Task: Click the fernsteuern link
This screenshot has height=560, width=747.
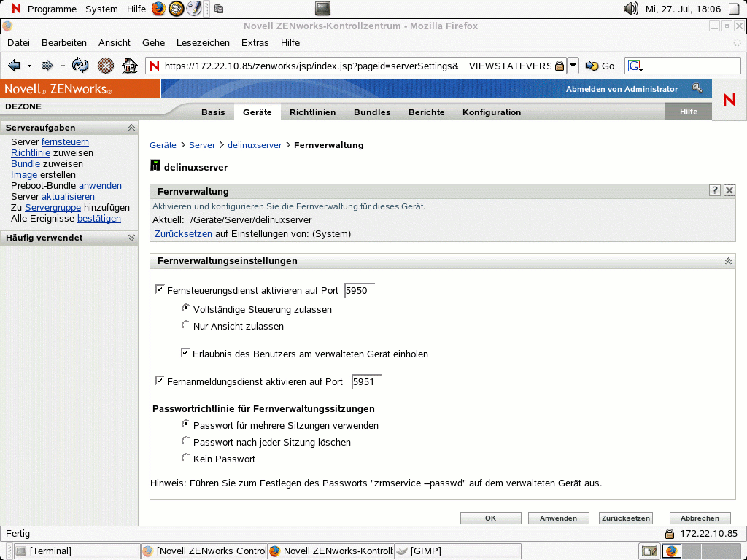Action: tap(65, 142)
